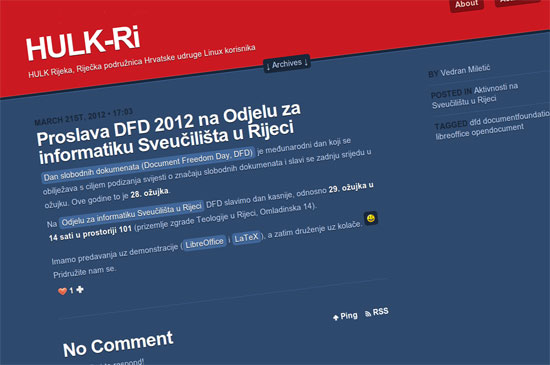Image resolution: width=550 pixels, height=365 pixels.
Task: Click the tagline HULK Rijeka, Riječka podružnica
Action: click(142, 61)
